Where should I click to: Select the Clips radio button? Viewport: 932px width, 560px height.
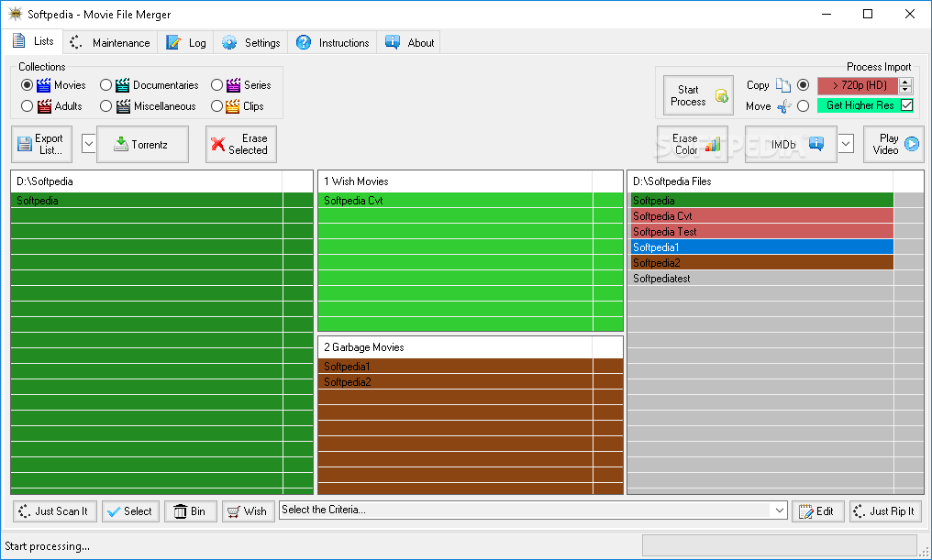217,106
